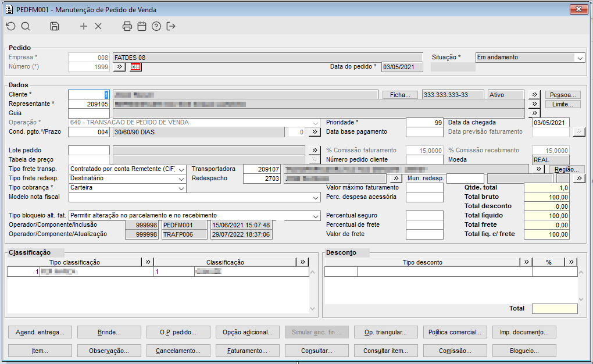The image size is (593, 364).
Task: Click the printer icon
Action: click(127, 26)
